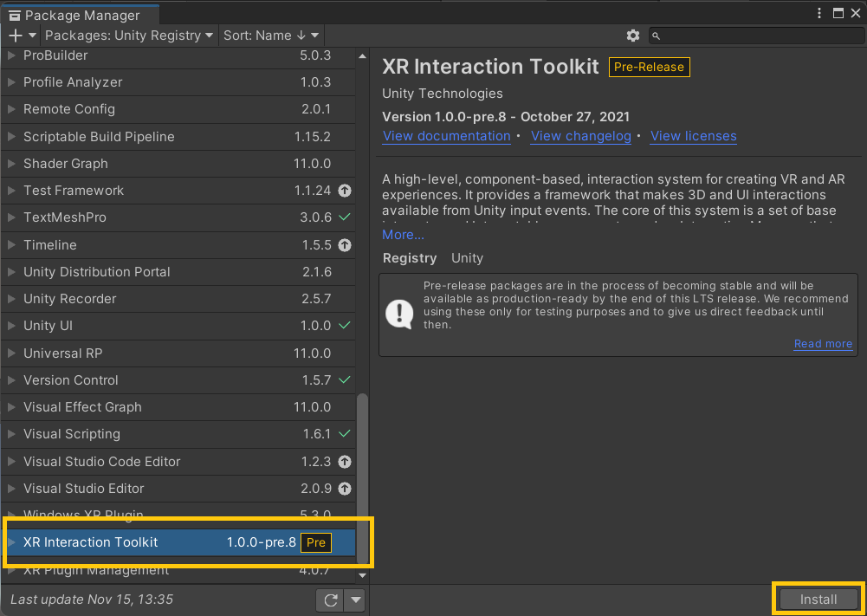Open the Read more link
867x616 pixels.
(823, 343)
